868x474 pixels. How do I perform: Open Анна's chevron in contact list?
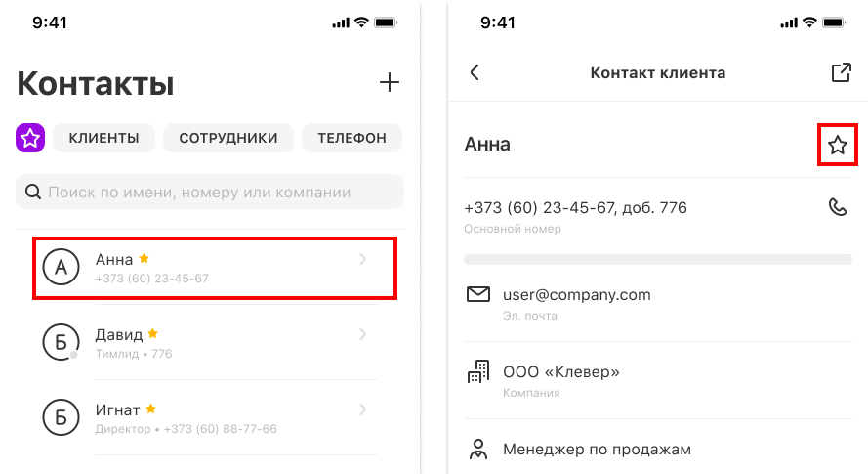pos(362,259)
